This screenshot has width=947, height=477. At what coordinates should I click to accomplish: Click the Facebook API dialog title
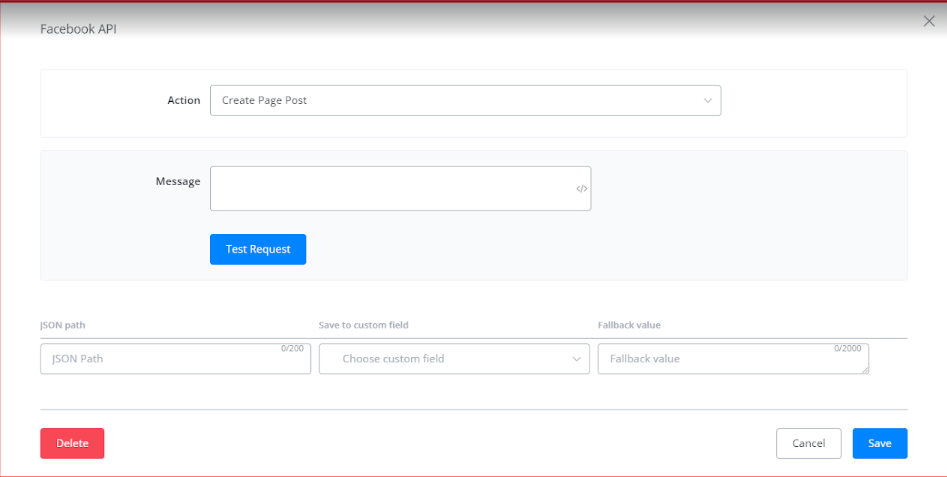tap(79, 29)
